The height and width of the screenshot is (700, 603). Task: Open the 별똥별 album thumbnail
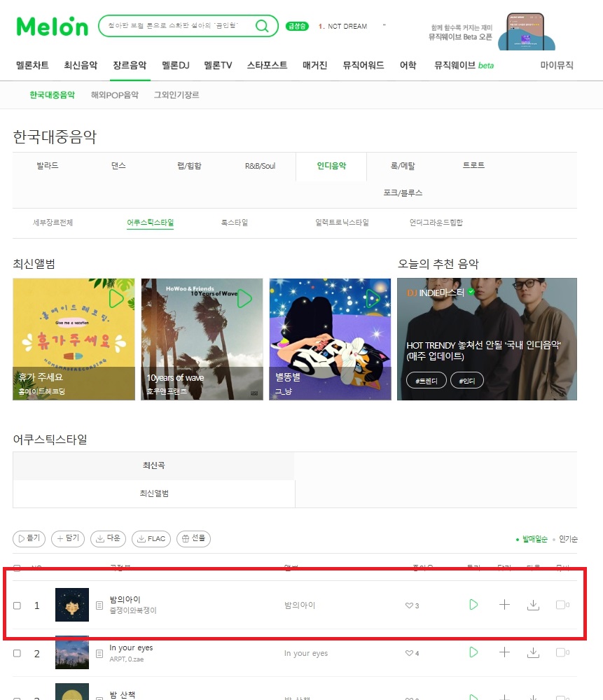tap(330, 339)
